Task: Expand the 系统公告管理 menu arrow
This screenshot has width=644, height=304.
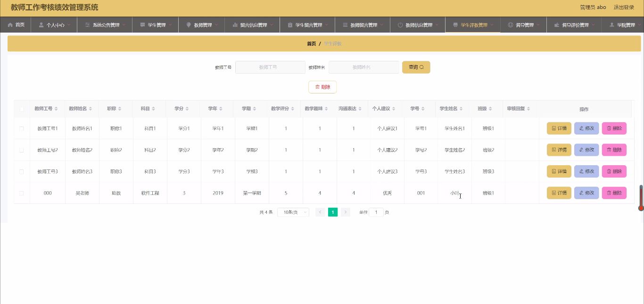Action: tap(124, 25)
